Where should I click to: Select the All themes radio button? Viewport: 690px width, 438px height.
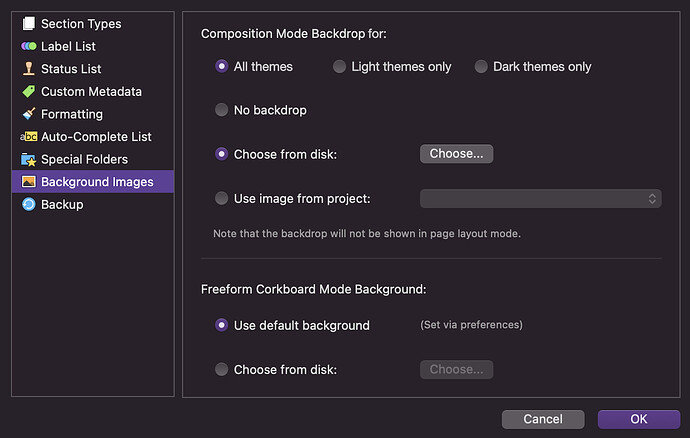[222, 67]
